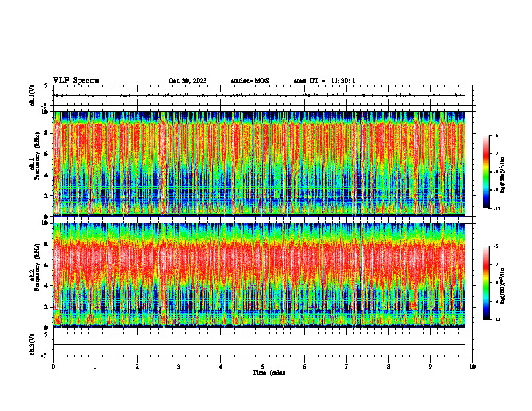Click the time axis end label "10"
The width and height of the screenshot is (532, 411).
tap(472, 367)
